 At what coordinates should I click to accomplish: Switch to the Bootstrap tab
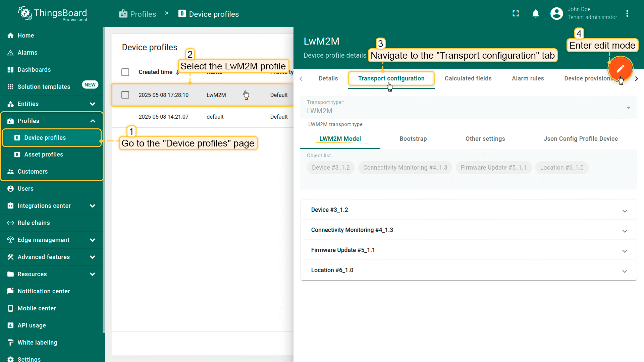click(413, 139)
